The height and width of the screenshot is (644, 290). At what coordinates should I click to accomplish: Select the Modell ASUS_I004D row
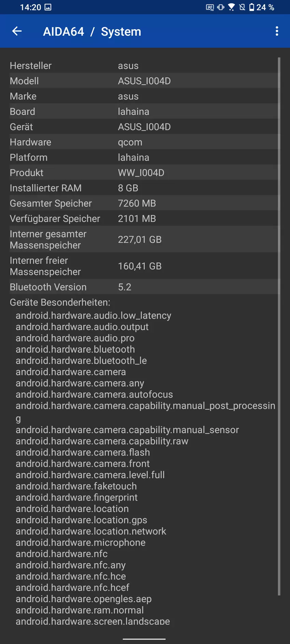[x=143, y=81]
